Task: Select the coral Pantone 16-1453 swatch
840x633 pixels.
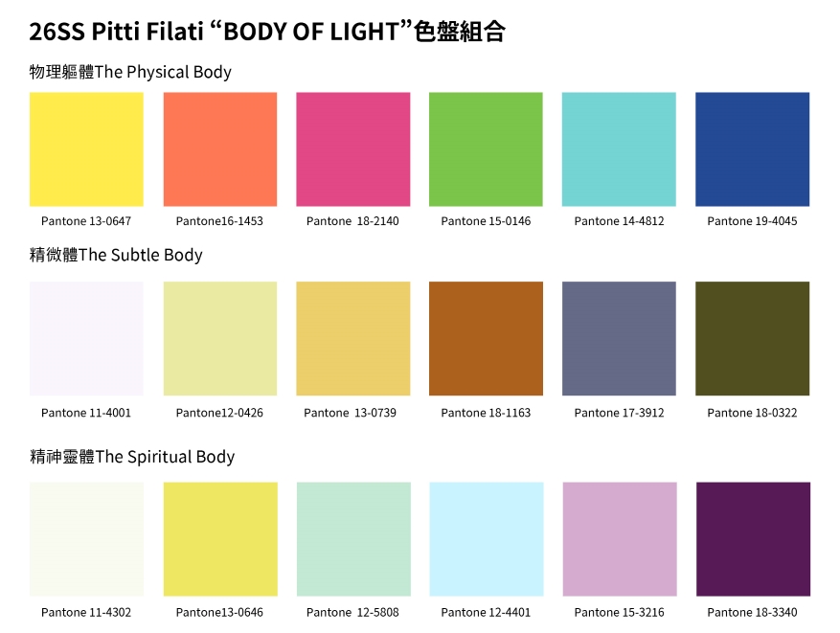Action: [220, 149]
